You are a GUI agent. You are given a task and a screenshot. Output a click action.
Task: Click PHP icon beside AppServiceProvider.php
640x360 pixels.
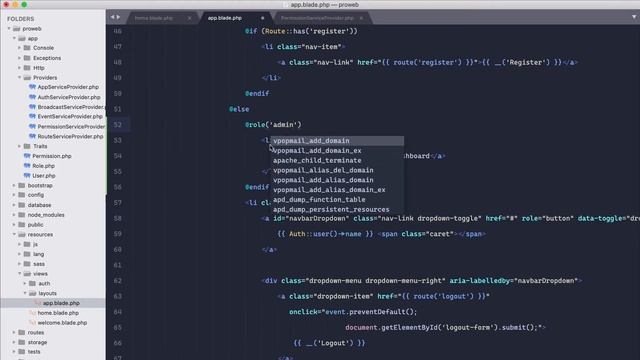click(x=32, y=87)
